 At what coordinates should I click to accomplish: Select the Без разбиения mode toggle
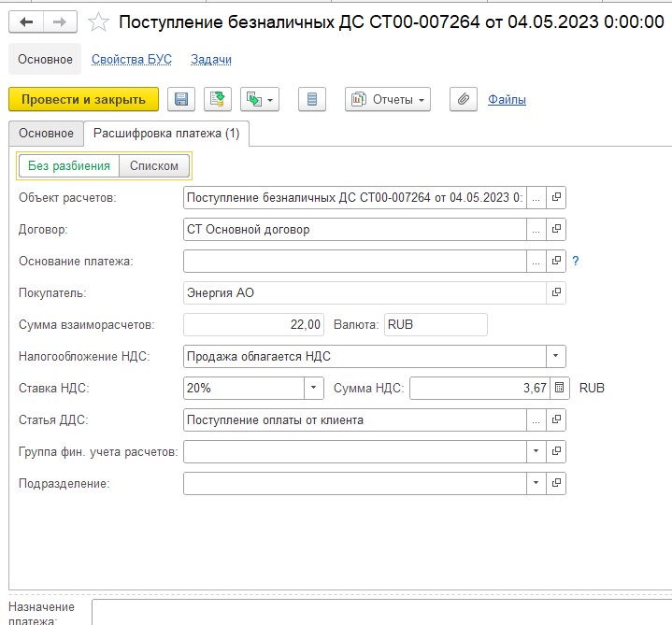69,166
